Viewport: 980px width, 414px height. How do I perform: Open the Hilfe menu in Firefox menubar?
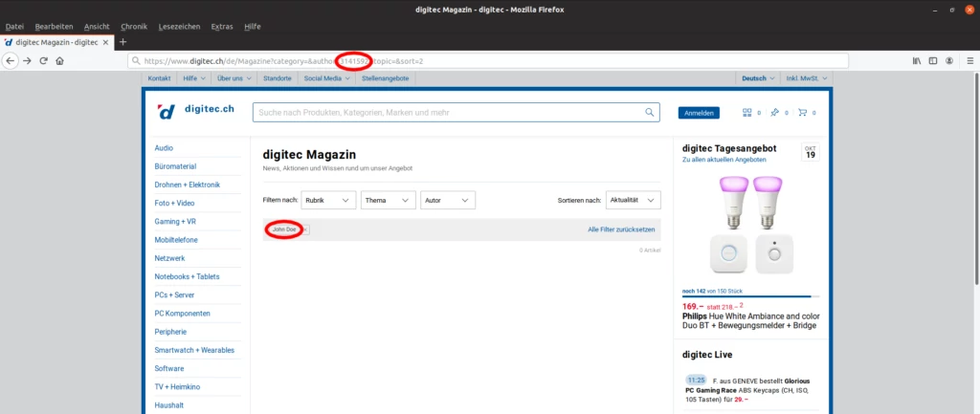[x=253, y=26]
